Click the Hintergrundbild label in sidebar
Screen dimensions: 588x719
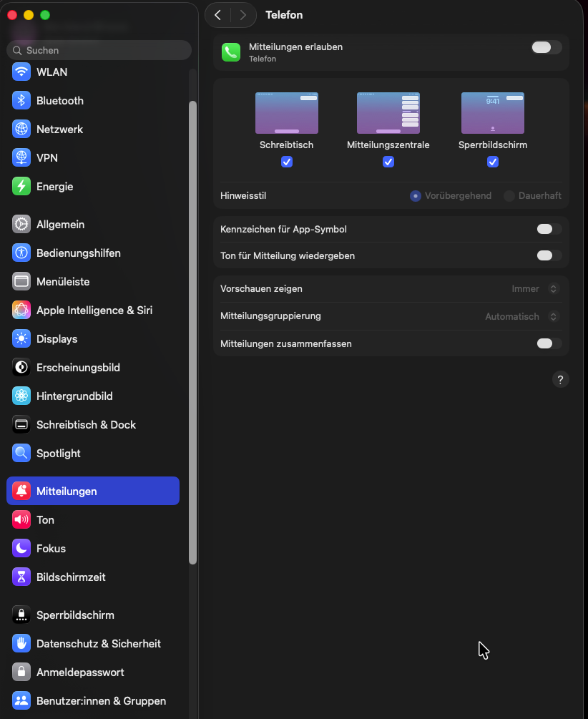coord(75,396)
